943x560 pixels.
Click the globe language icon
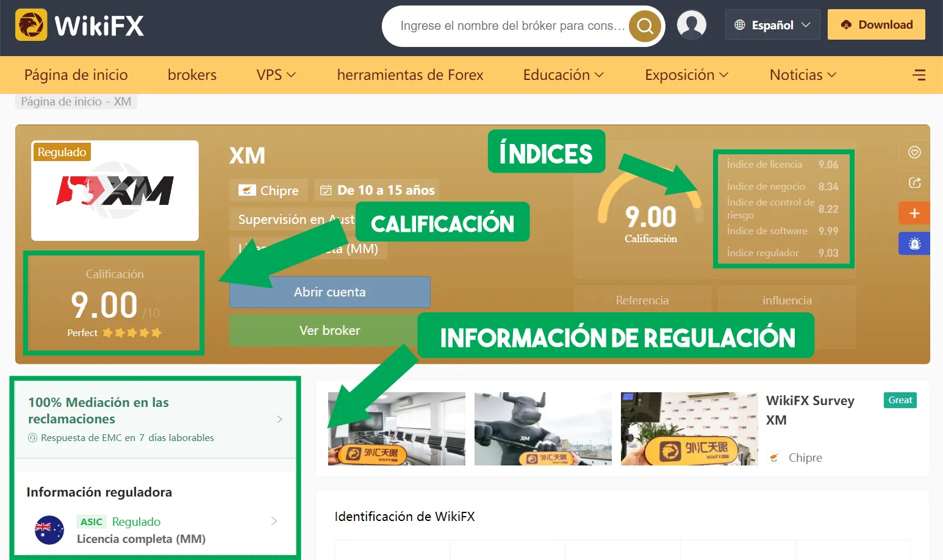tap(740, 25)
